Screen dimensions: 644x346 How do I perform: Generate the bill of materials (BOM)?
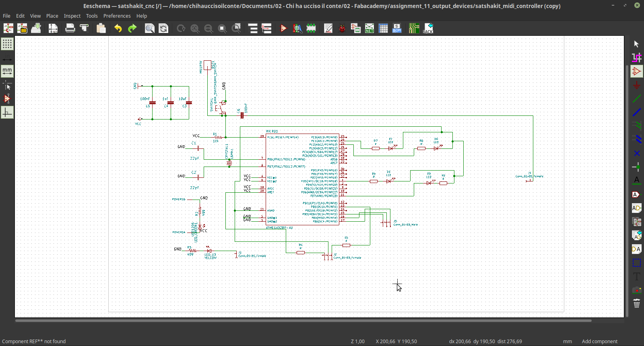pos(397,28)
